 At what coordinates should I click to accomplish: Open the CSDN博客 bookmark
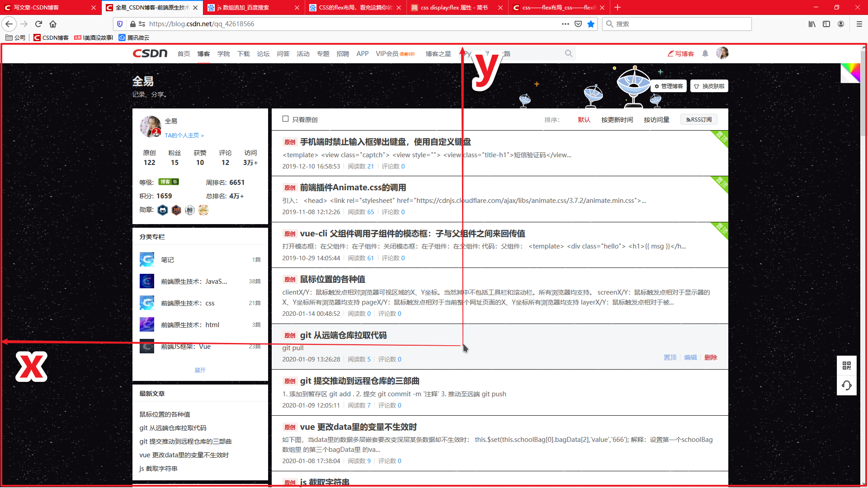[x=51, y=38]
